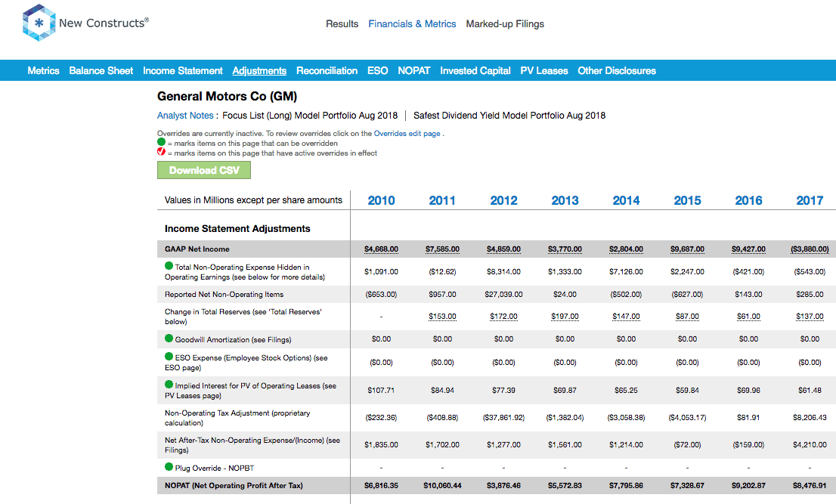Click GAAP Net Income value $9,687.00

[x=687, y=249]
